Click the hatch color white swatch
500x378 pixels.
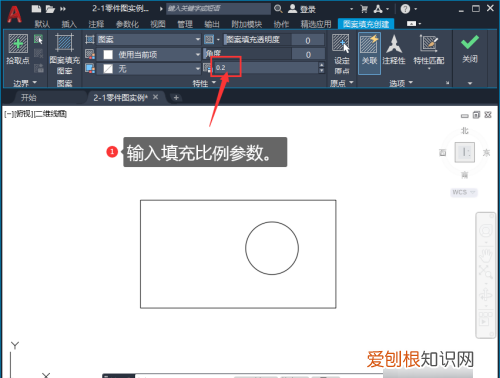[108, 54]
